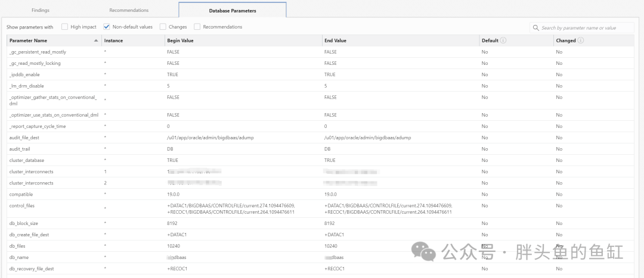This screenshot has width=644, height=278.
Task: Select the _lm_drm_disable parameter
Action: [x=27, y=86]
